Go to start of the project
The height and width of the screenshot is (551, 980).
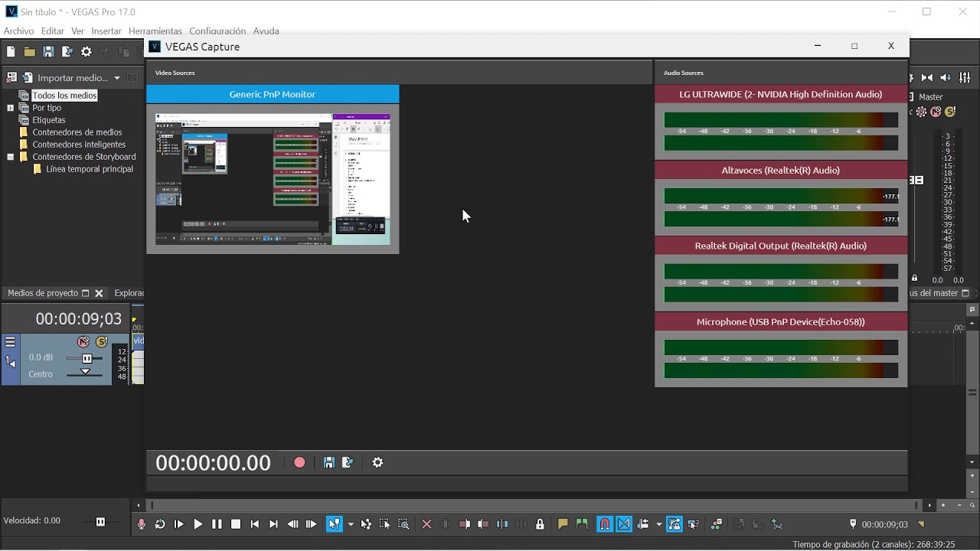(x=255, y=524)
